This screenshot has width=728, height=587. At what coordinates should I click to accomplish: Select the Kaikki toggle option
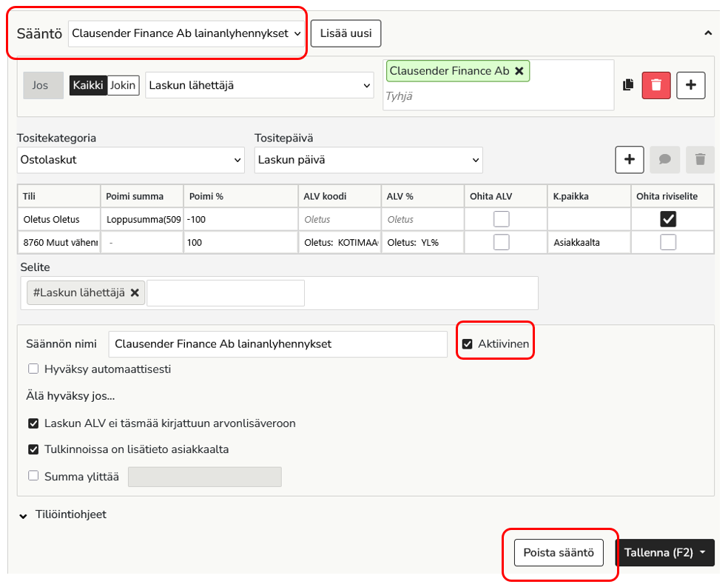click(88, 85)
